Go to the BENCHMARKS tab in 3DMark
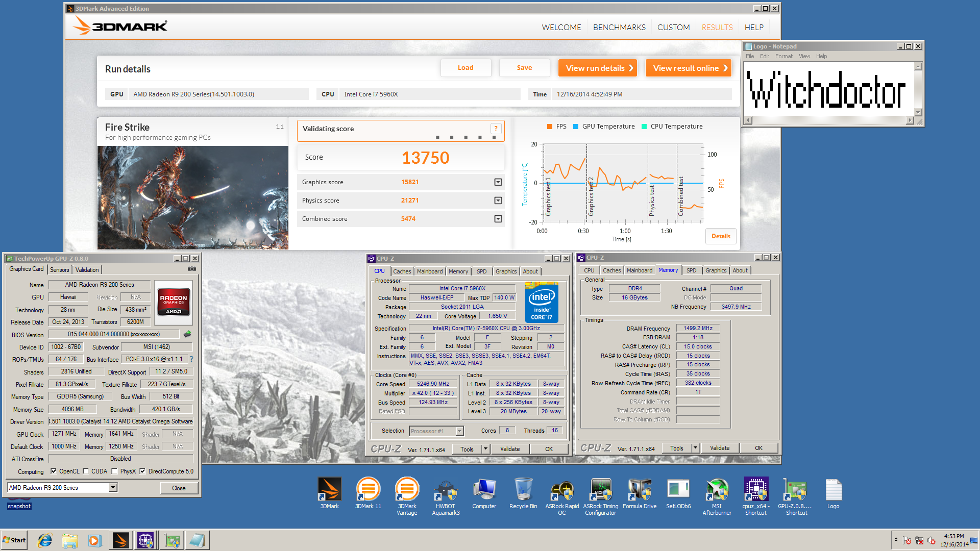The width and height of the screenshot is (980, 551). [619, 28]
